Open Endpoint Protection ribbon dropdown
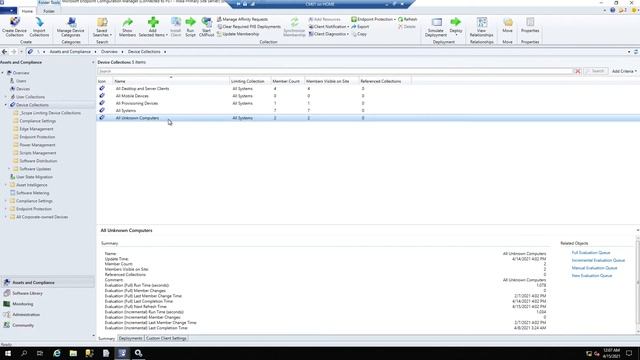This screenshot has width=640, height=360. tap(373, 19)
